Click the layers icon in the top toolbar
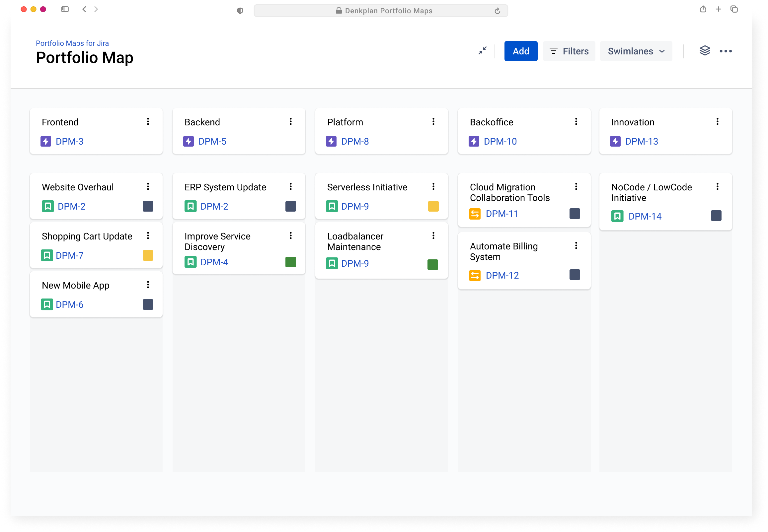768x532 pixels. click(705, 51)
